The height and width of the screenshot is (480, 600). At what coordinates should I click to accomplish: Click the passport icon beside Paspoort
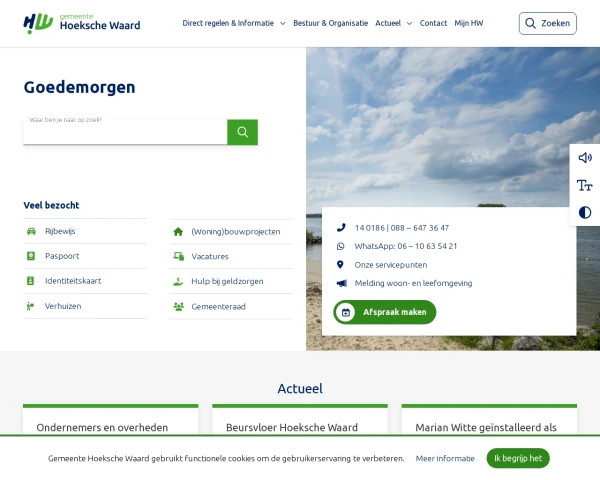pyautogui.click(x=31, y=256)
